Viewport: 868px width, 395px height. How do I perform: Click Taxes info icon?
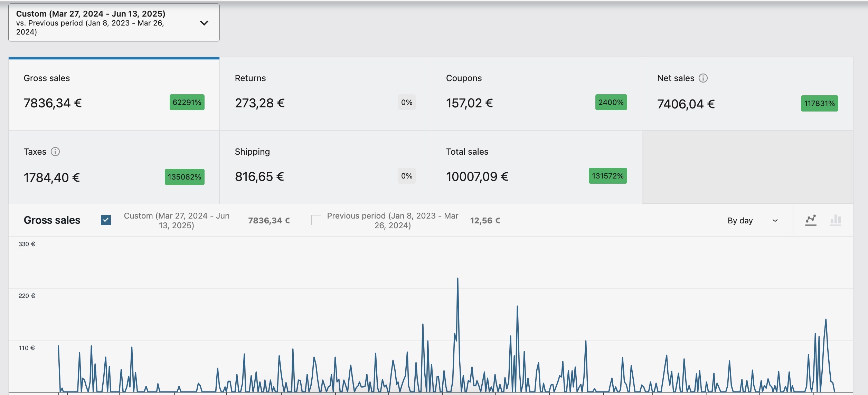click(55, 152)
